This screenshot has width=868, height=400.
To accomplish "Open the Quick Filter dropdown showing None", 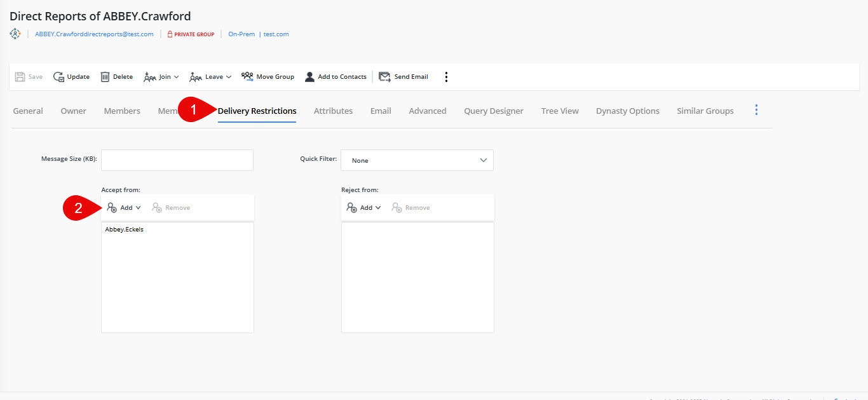I will pos(417,160).
